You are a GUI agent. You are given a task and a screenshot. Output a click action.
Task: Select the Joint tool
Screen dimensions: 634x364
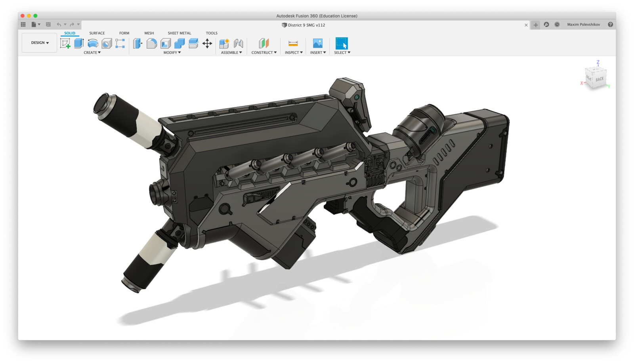click(239, 43)
